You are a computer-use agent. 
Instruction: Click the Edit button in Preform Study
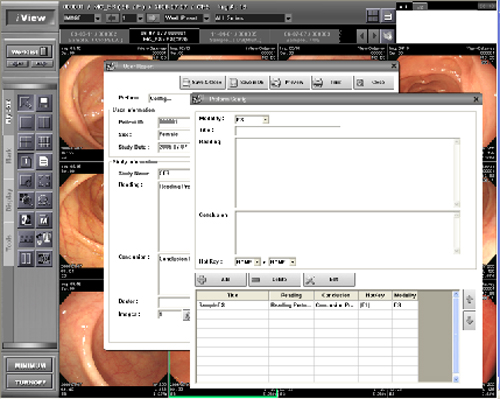pyautogui.click(x=329, y=280)
